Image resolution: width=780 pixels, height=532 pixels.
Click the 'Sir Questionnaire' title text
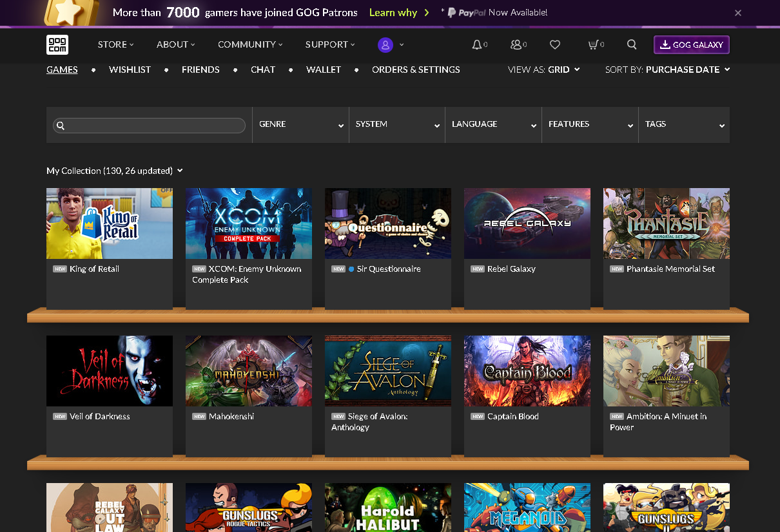pos(389,269)
